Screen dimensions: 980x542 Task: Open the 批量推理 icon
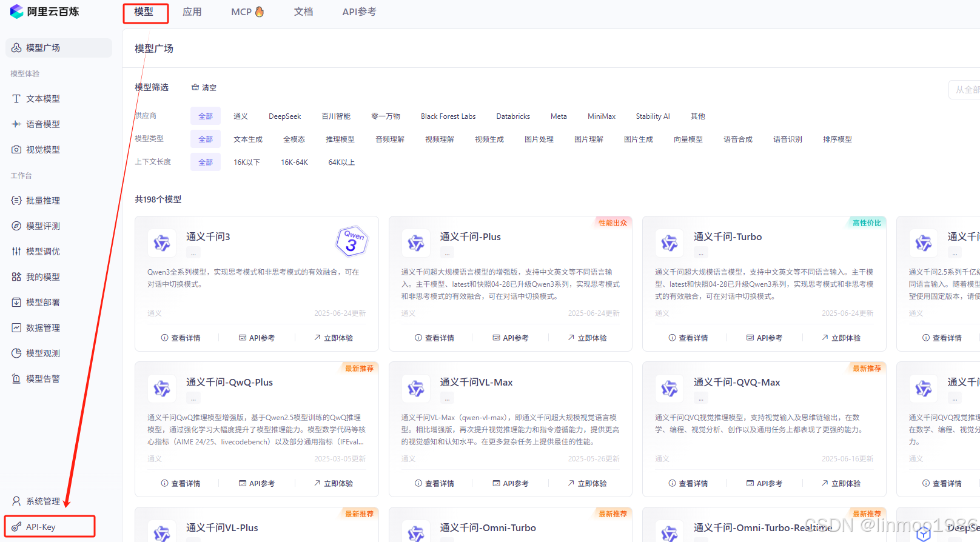(16, 200)
